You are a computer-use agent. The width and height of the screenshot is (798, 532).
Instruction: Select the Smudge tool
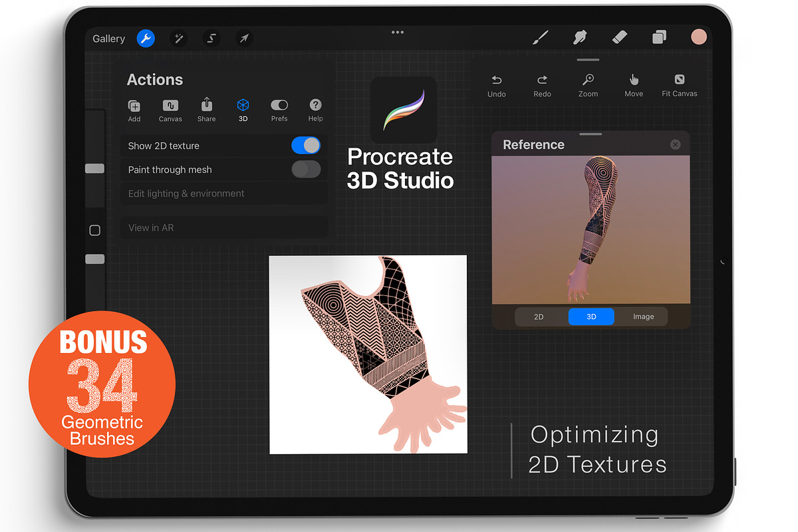click(579, 37)
